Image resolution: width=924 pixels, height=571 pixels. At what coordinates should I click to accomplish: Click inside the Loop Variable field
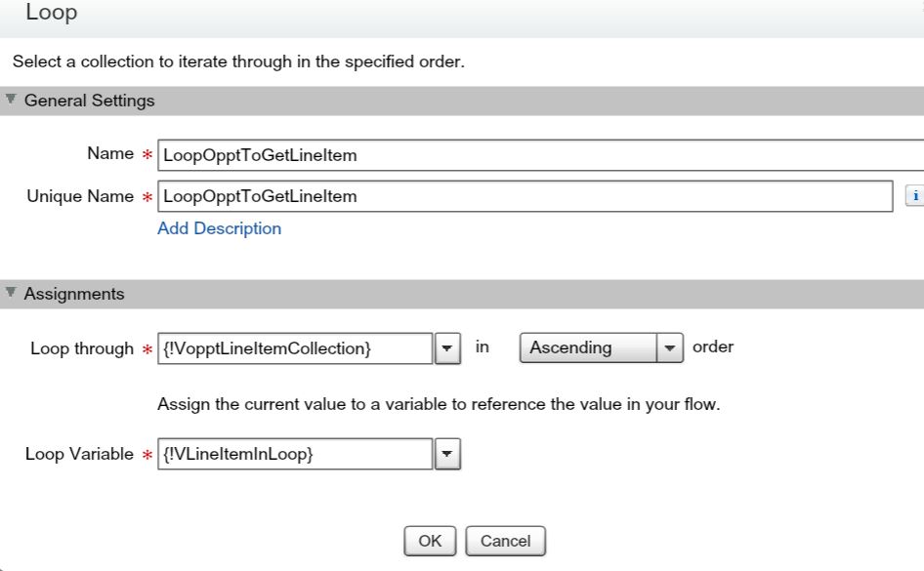point(294,454)
